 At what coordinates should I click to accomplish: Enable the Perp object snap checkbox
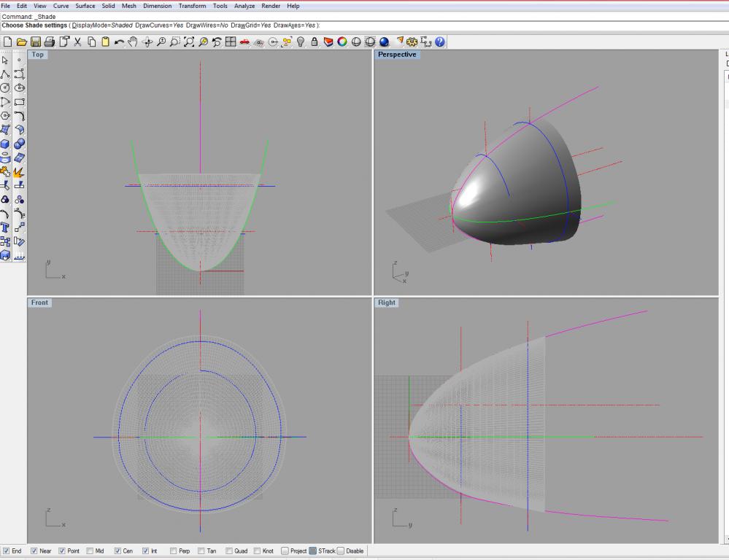point(173,551)
